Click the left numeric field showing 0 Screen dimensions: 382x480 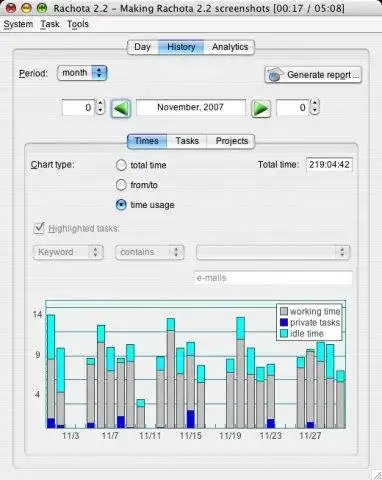(x=79, y=108)
